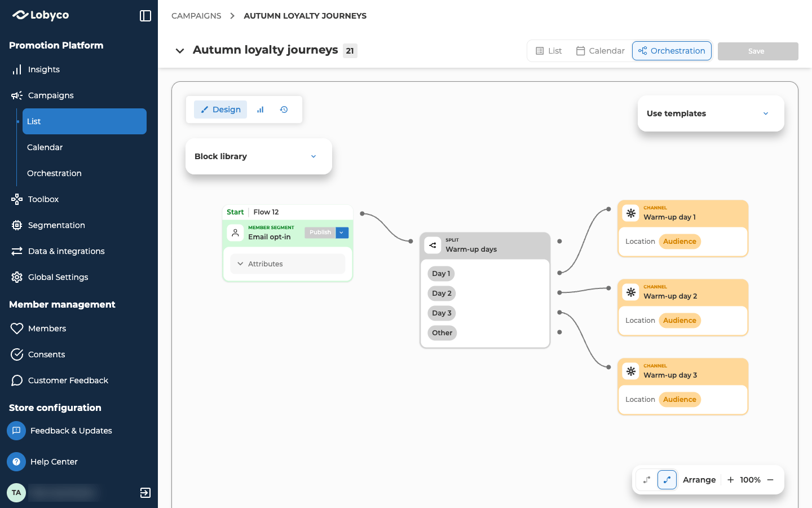Collapse the sidebar panel icon
Screen dimensions: 812x508
click(145, 16)
